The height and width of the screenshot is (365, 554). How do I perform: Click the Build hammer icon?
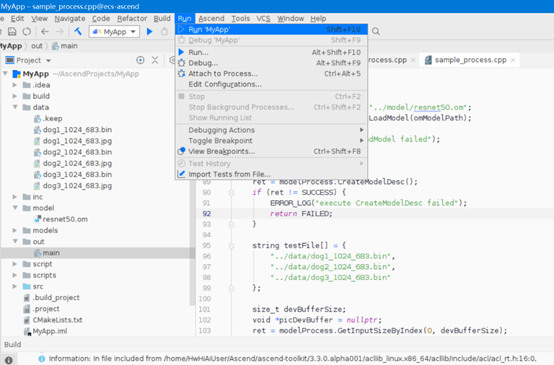78,31
